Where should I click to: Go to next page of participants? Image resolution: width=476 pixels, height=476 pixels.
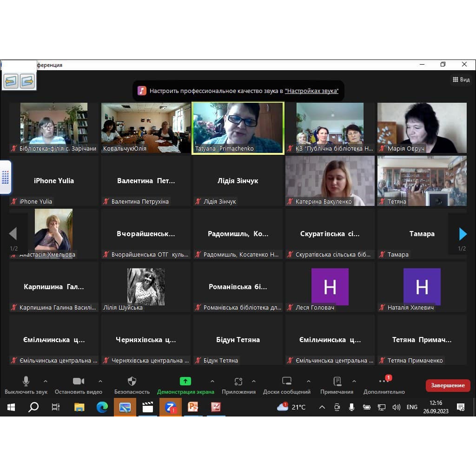click(x=463, y=234)
